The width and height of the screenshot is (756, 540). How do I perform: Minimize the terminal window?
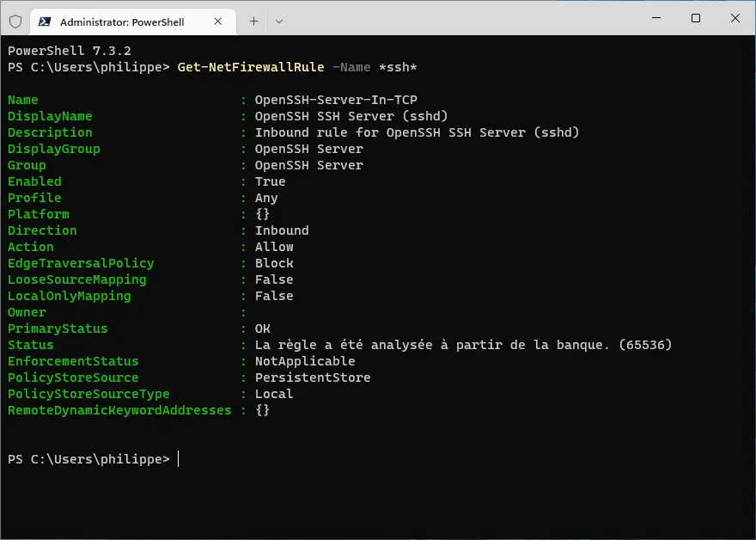pos(656,18)
